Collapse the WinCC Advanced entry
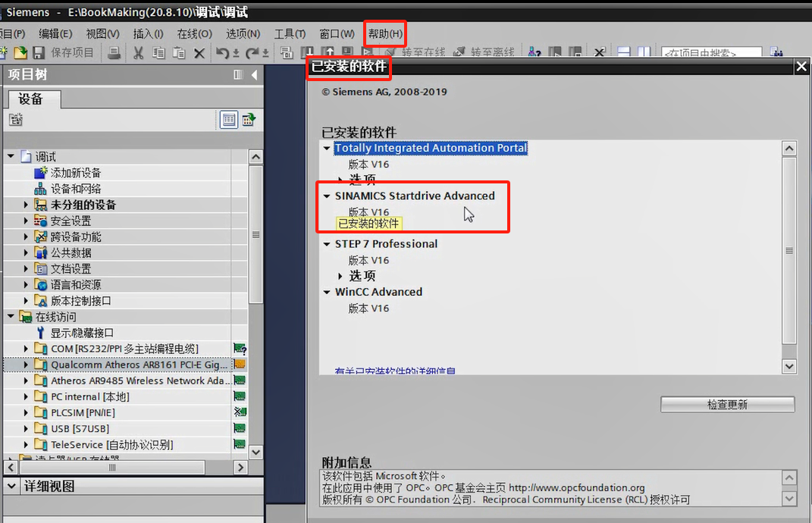 coord(327,292)
